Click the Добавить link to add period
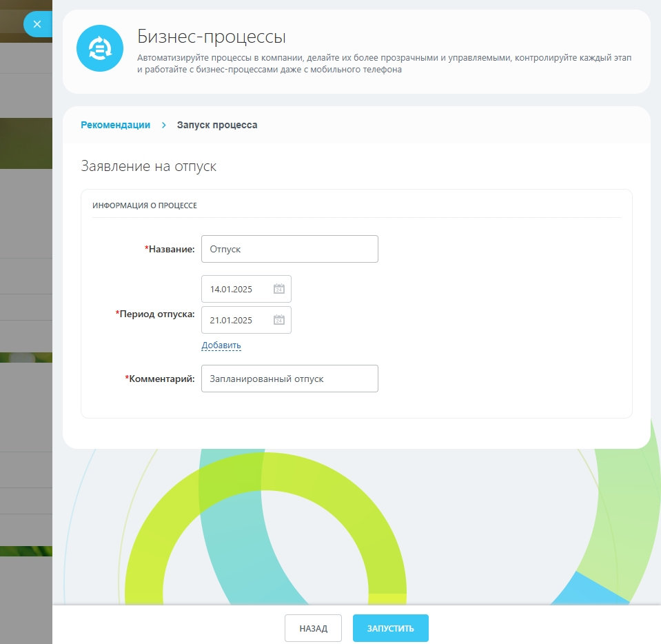Image resolution: width=661 pixels, height=644 pixels. pyautogui.click(x=221, y=345)
